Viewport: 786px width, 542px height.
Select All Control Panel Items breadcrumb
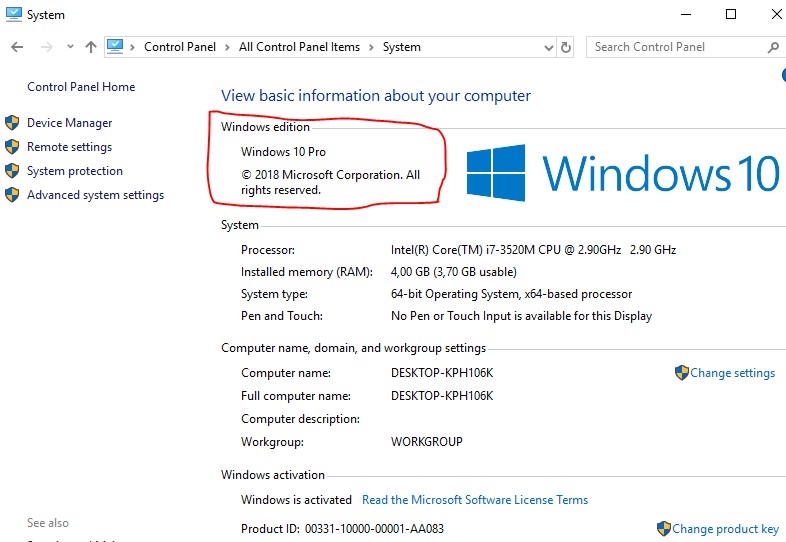point(299,47)
